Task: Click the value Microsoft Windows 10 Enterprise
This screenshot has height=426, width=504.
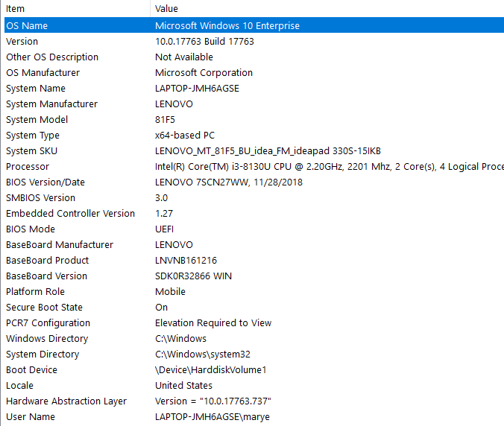Action: pyautogui.click(x=227, y=25)
